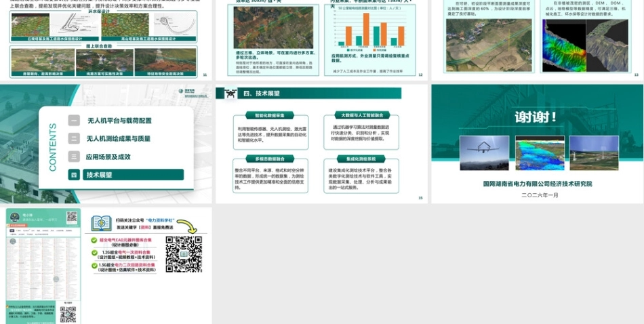Click the small QR code in the green banner
The height and width of the screenshot is (324, 644).
pyautogui.click(x=72, y=217)
